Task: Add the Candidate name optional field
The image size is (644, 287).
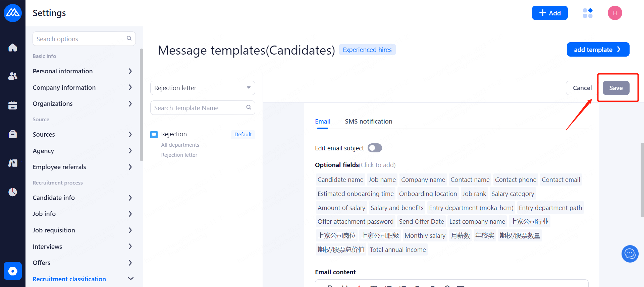Action: (340, 180)
